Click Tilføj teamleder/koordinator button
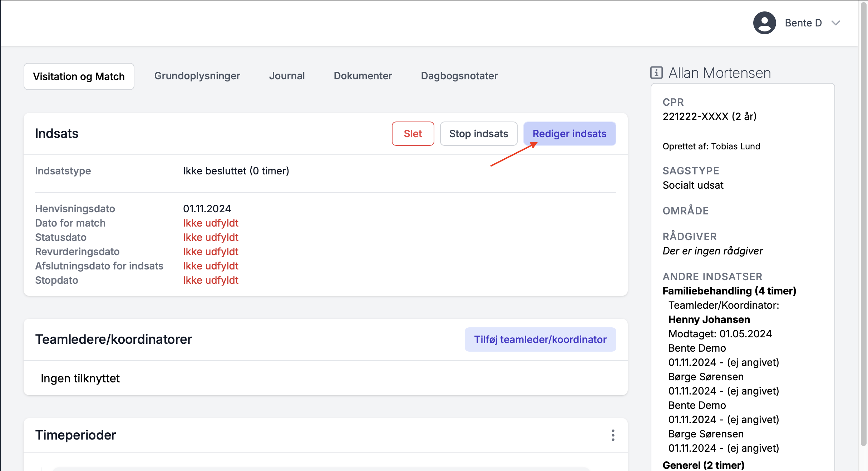Viewport: 868px width, 471px height. tap(540, 339)
